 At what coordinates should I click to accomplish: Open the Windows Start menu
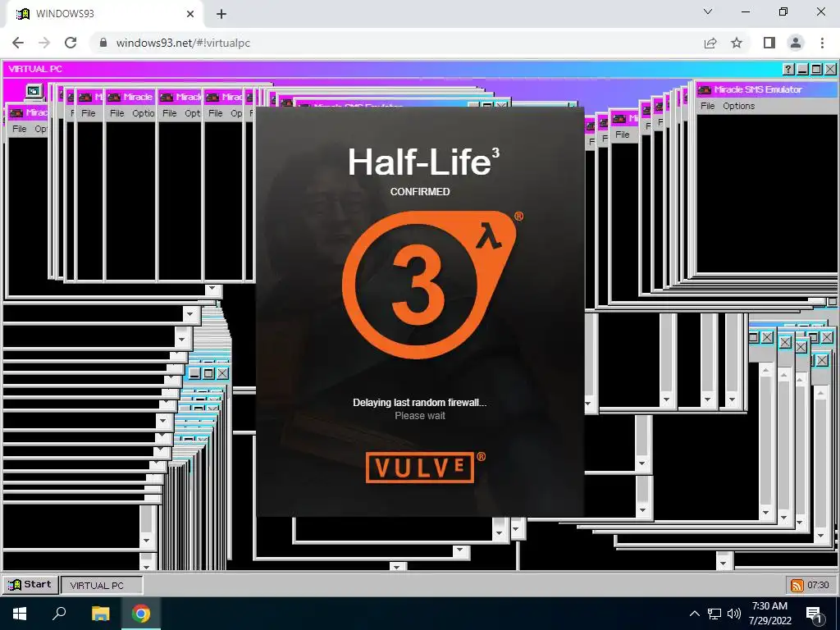(20, 614)
